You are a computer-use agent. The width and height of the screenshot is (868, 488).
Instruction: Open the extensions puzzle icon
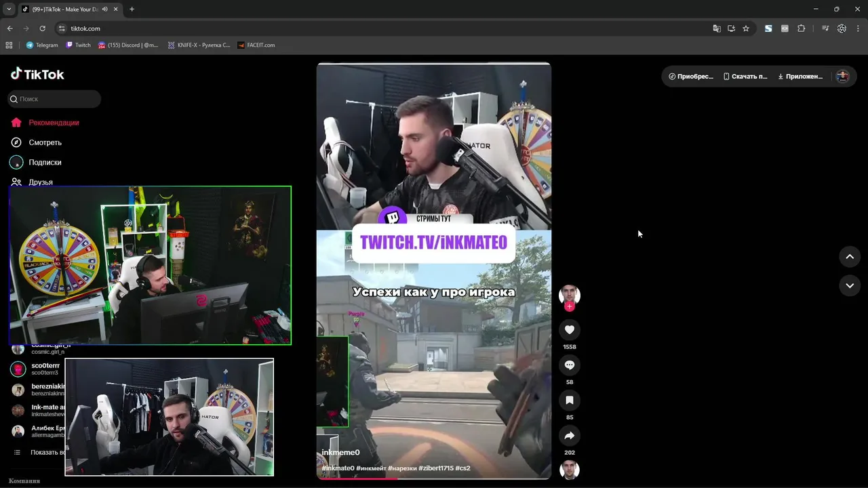coord(802,28)
